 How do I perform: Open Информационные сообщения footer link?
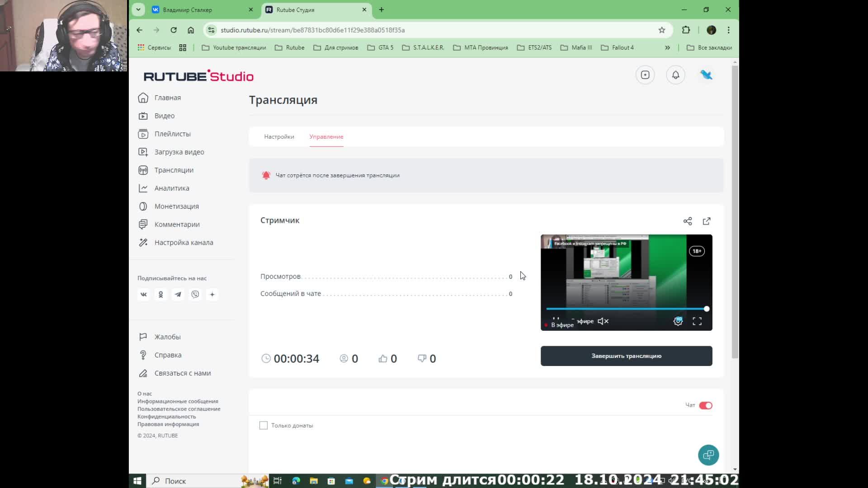click(x=178, y=401)
